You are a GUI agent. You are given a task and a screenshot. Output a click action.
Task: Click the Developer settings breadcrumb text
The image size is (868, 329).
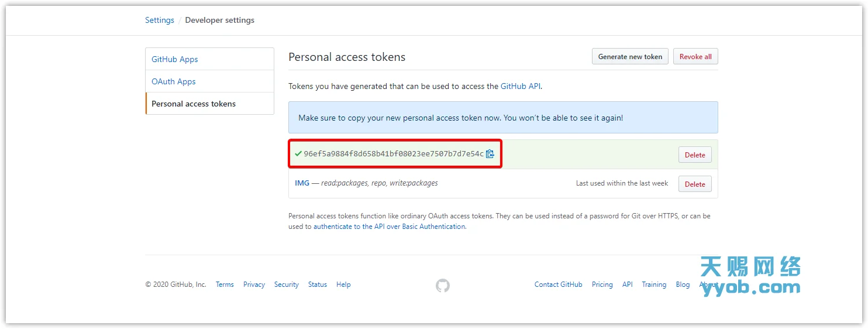click(x=220, y=20)
